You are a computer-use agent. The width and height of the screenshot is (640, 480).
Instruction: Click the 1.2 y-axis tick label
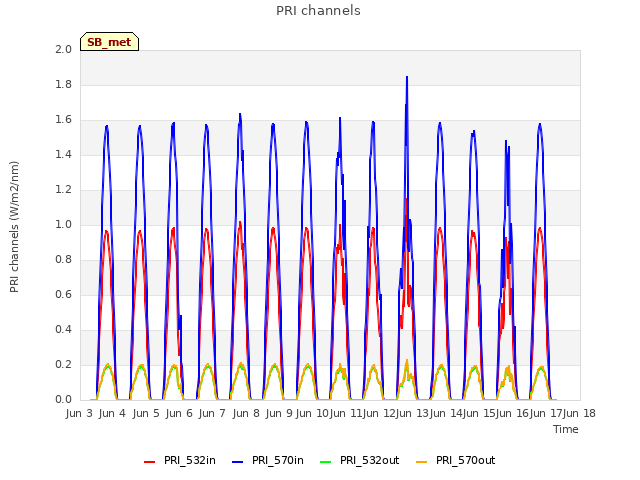(x=63, y=189)
